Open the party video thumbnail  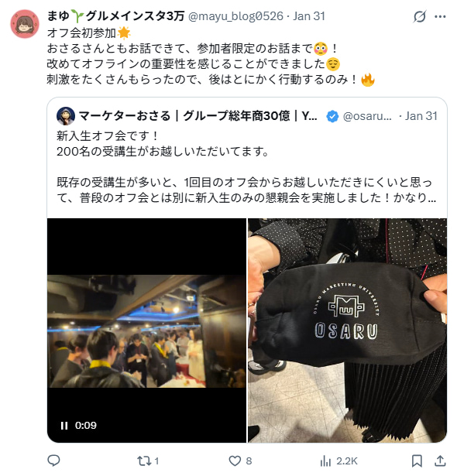click(x=146, y=330)
